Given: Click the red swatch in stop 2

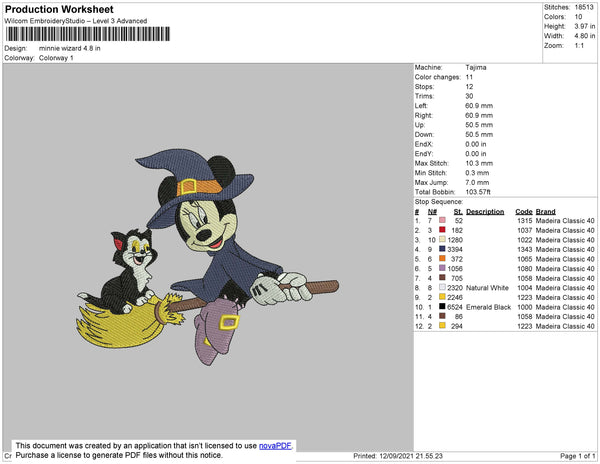Looking at the screenshot, I should (x=442, y=230).
